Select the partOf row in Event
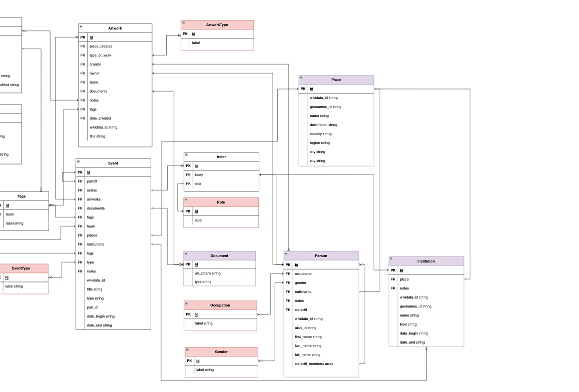Image resolution: width=579 pixels, height=392 pixels. (x=92, y=181)
